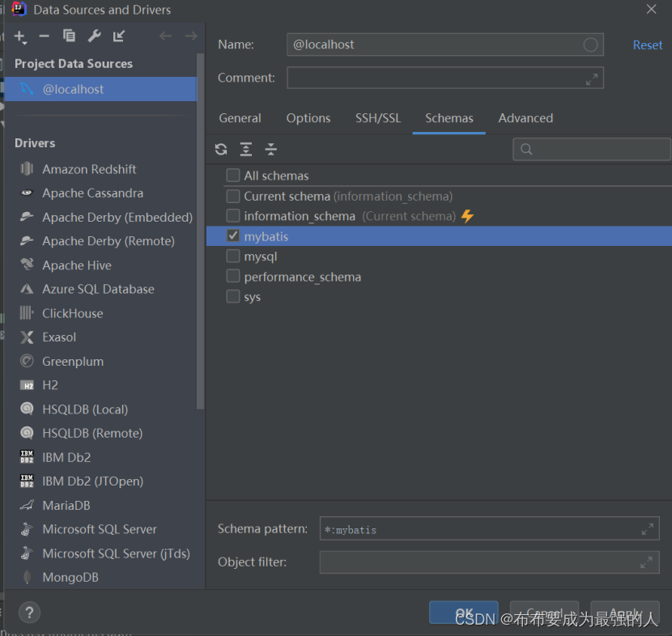Viewport: 672px width, 636px height.
Task: Switch to the SSH/SSL tab
Action: [x=378, y=118]
